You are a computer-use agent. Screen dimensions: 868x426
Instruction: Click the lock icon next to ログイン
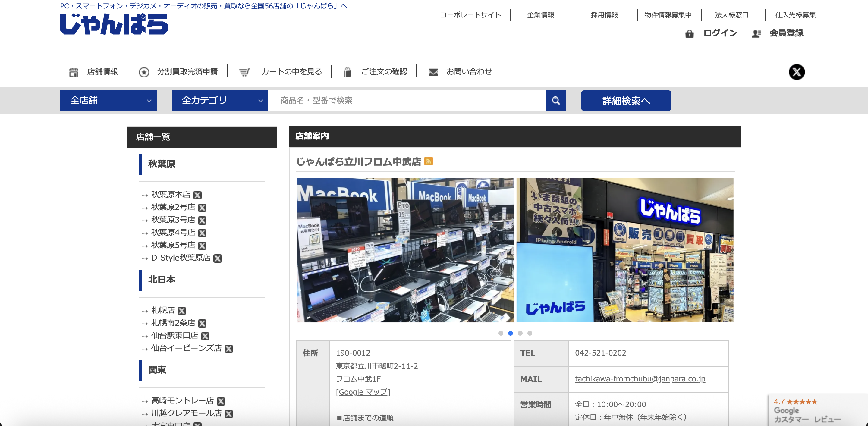point(689,33)
